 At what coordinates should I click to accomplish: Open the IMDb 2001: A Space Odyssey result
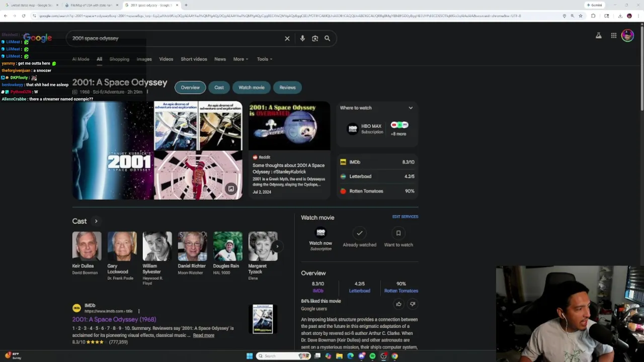114,319
